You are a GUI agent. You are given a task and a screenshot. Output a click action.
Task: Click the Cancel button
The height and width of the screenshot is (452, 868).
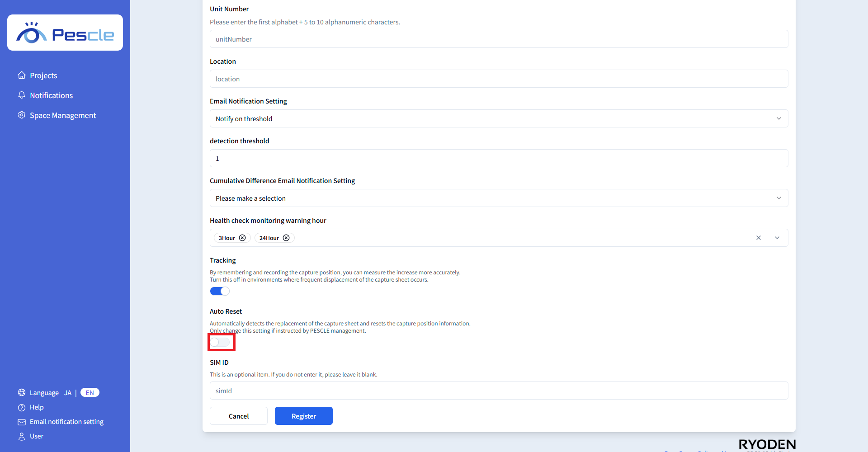pos(239,416)
